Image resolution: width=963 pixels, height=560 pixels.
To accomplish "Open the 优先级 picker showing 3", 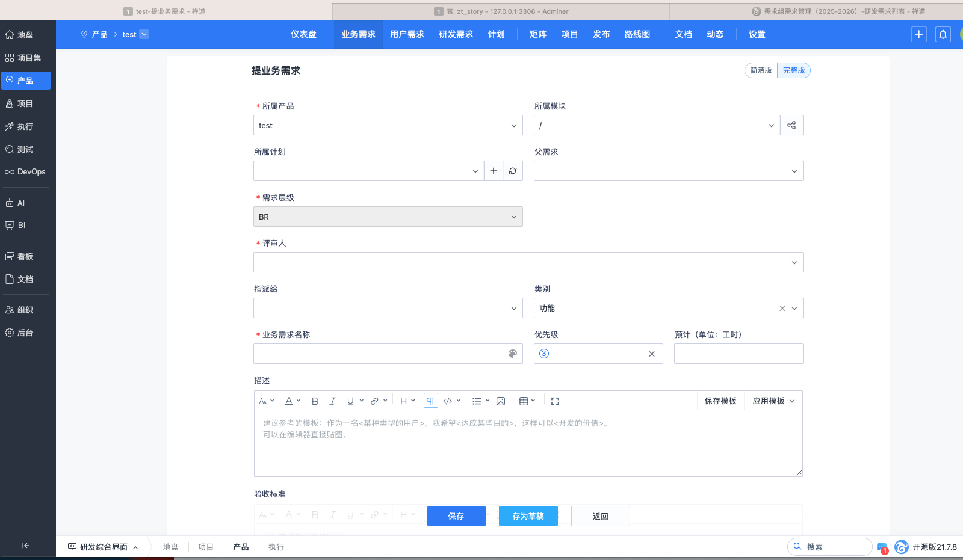I will pos(598,354).
